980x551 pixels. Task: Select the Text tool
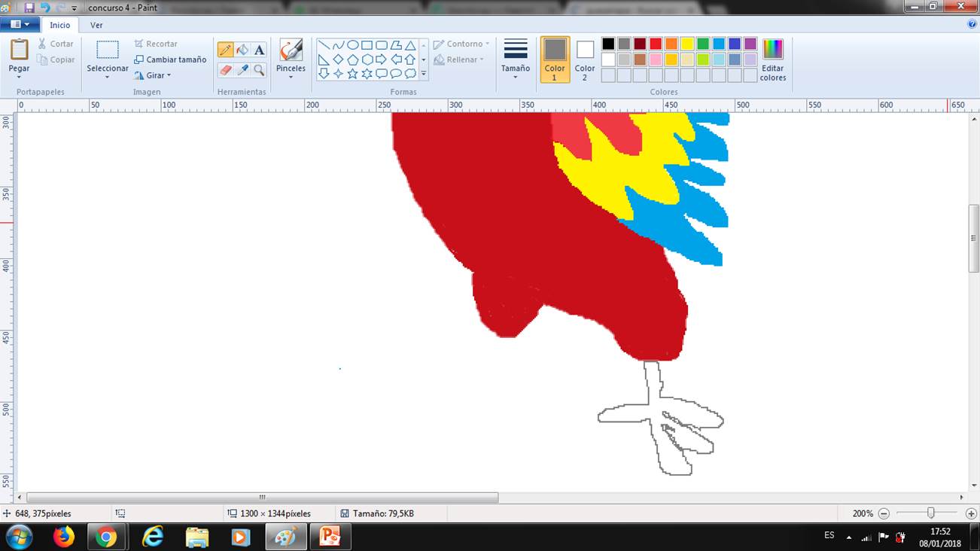tap(259, 50)
